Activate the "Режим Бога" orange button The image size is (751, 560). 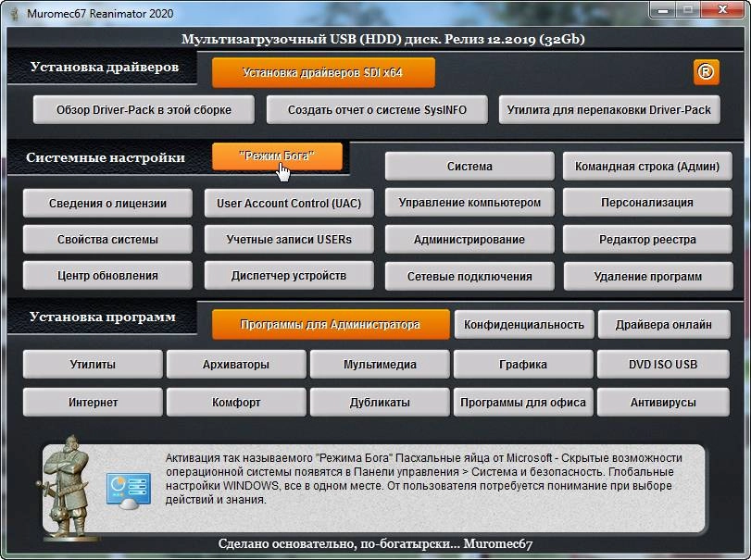click(277, 156)
